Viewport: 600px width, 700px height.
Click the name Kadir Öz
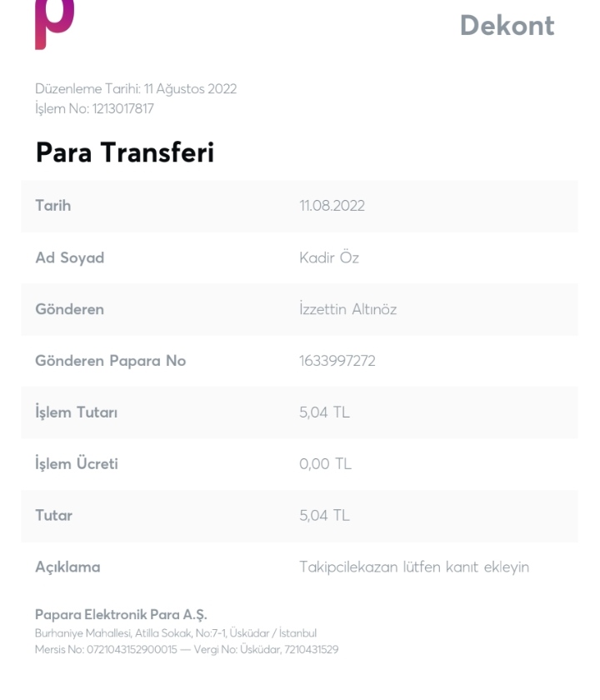[x=329, y=257]
